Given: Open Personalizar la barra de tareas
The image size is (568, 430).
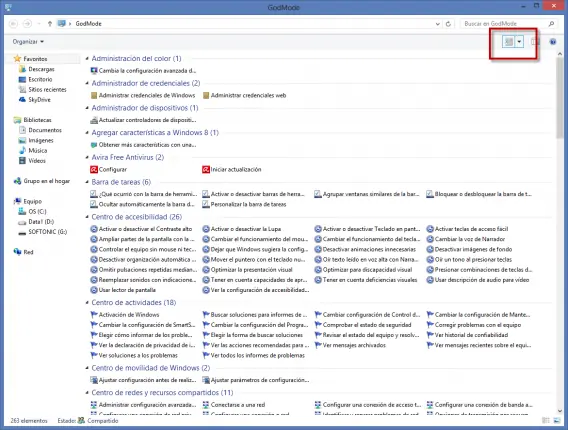Looking at the screenshot, I should 244,204.
